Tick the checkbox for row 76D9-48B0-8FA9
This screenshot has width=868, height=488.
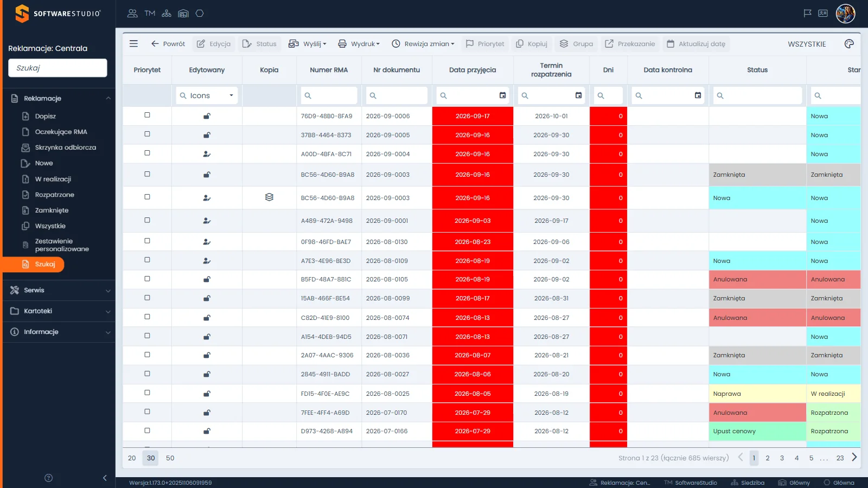[147, 115]
